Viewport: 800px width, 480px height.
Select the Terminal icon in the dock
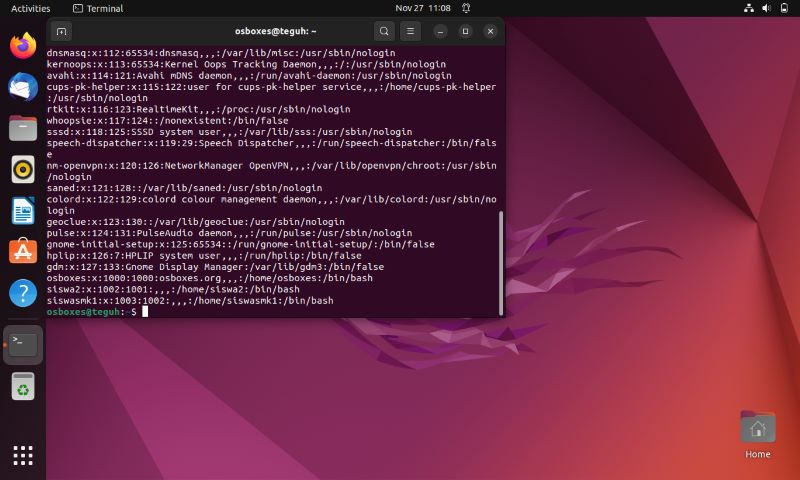(x=23, y=345)
